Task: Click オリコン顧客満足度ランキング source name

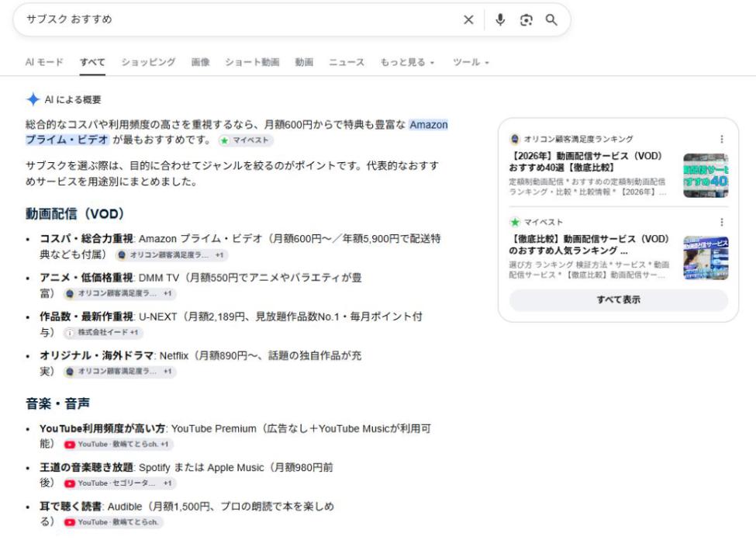Action: 578,139
